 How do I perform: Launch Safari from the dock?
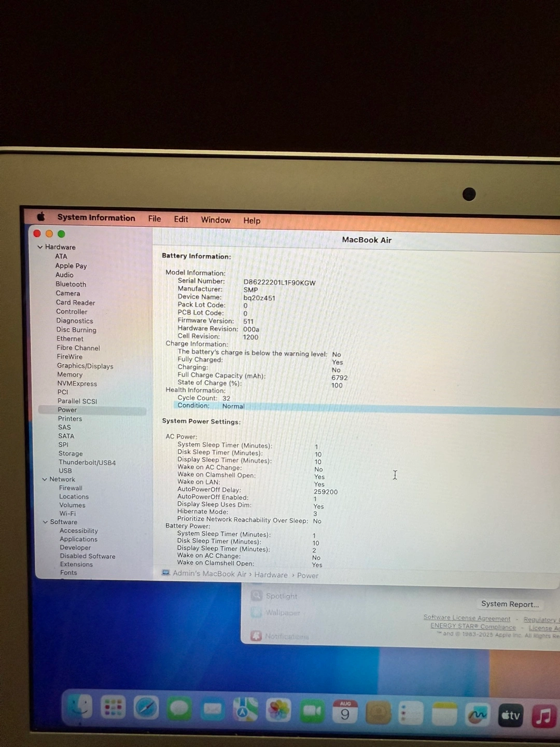(146, 708)
